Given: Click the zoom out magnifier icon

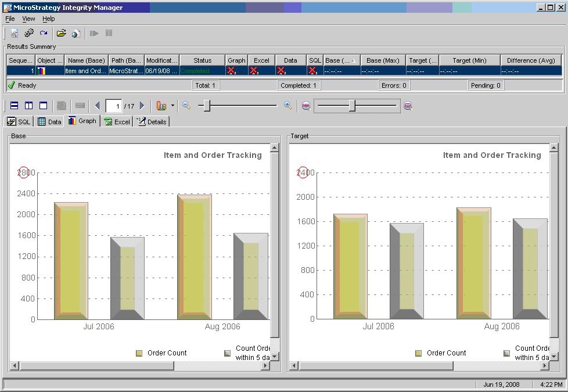Looking at the screenshot, I should click(186, 106).
